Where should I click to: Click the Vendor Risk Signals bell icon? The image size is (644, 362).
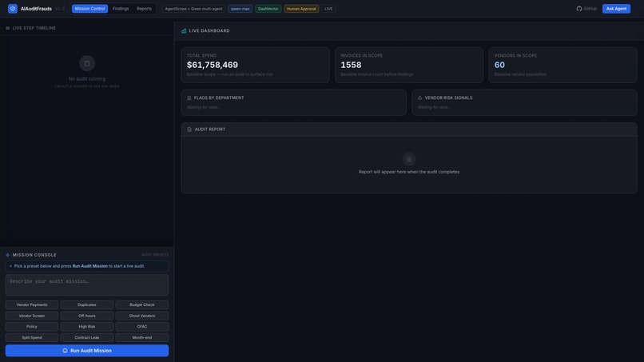click(x=419, y=97)
